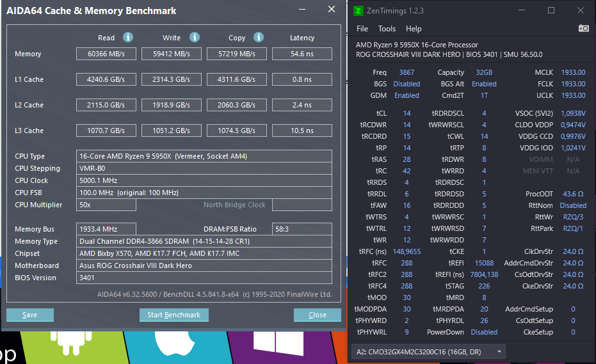Click the info icon next to Write
This screenshot has width=596, height=364.
point(195,37)
